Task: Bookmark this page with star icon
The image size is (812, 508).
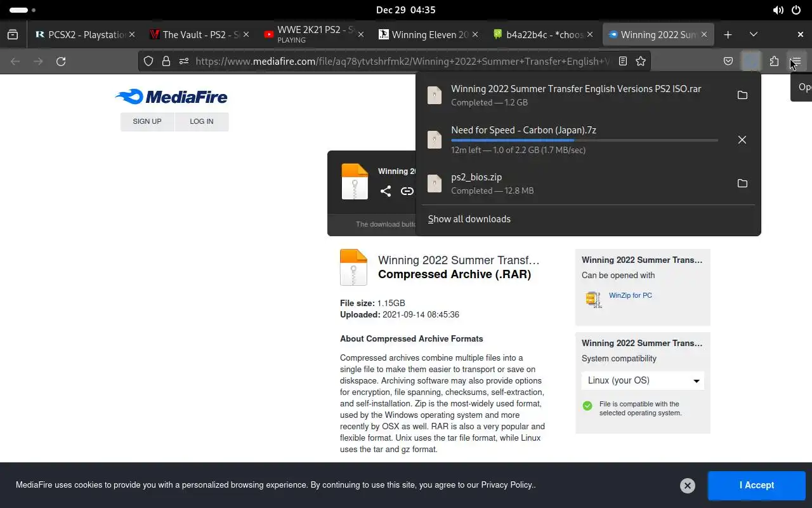Action: [641, 62]
